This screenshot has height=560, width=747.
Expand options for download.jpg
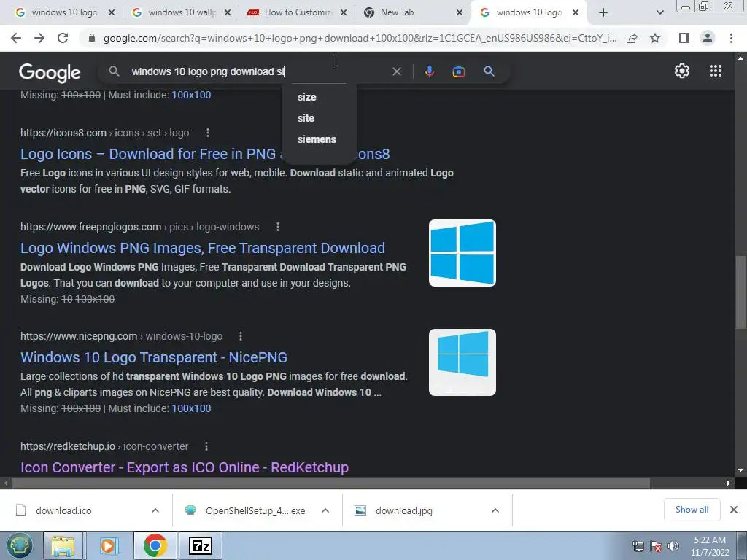[x=495, y=510]
